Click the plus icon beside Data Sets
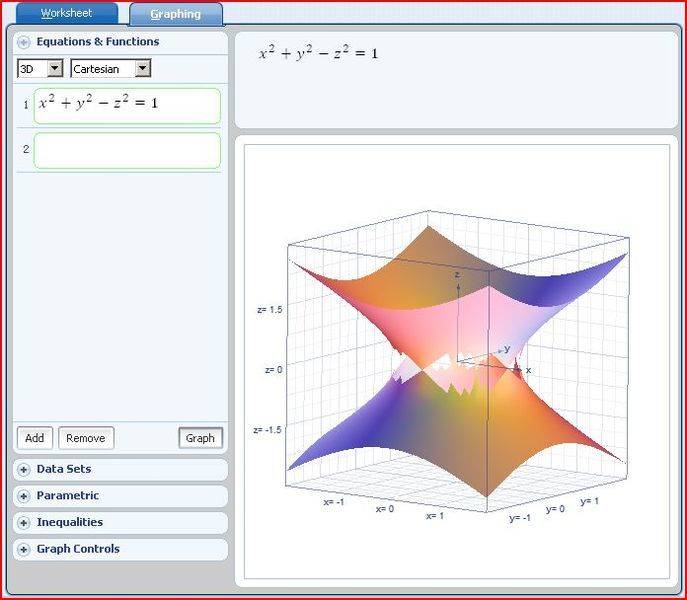The width and height of the screenshot is (687, 600). tap(23, 470)
